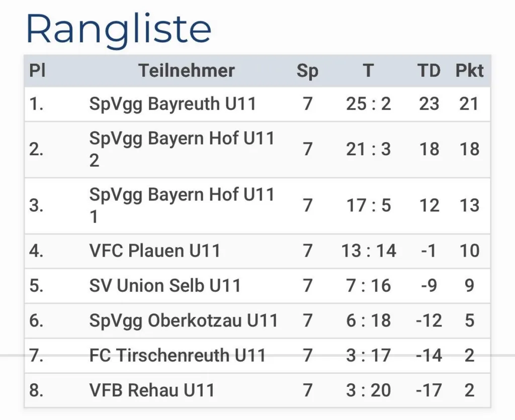The image size is (515, 420).
Task: Click the Pl rank column header
Action: [37, 71]
